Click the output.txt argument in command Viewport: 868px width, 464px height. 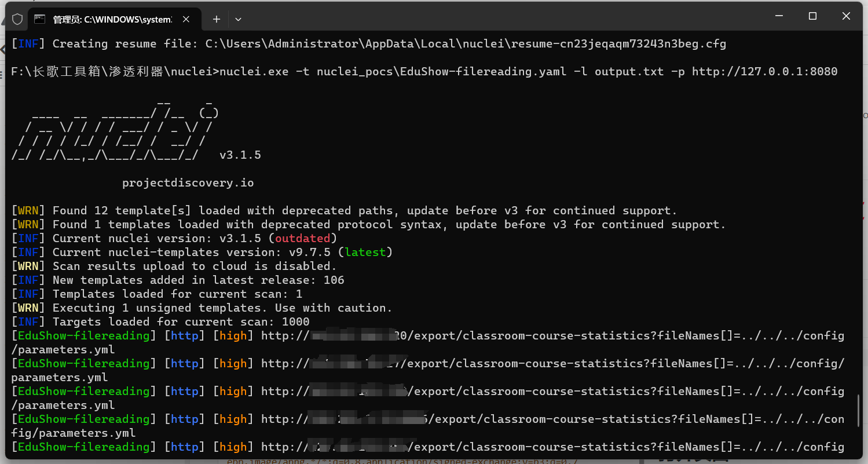(629, 71)
